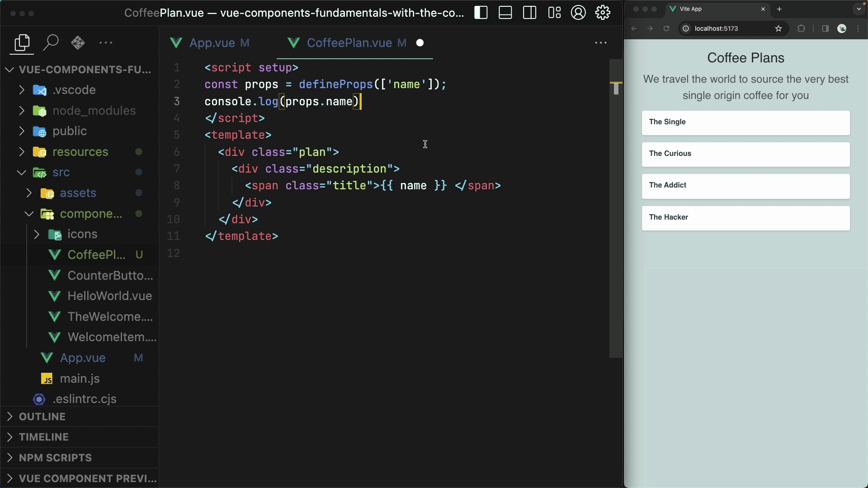Open TheWelcome... file in explorer
Screen dimensions: 868x488
click(80, 317)
